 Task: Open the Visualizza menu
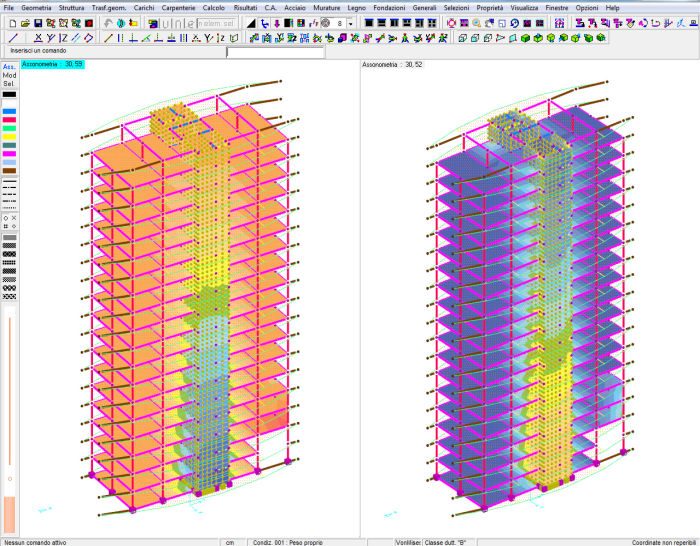(x=523, y=7)
